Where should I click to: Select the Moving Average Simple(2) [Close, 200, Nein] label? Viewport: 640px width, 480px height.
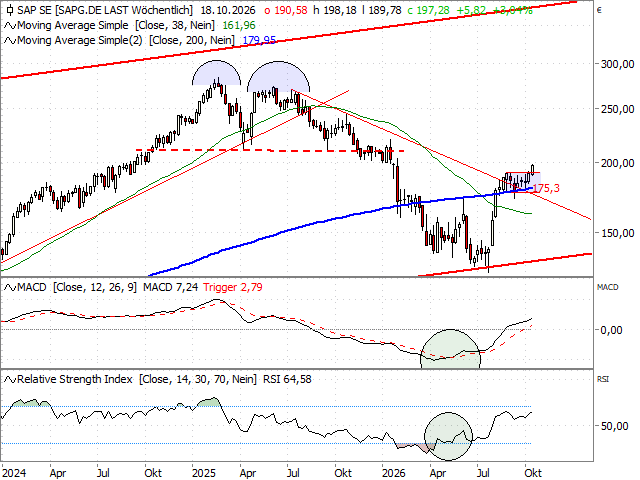coord(126,40)
